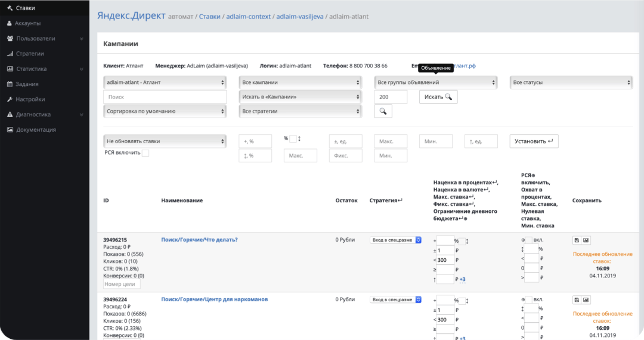Click save icon for campaign 39496215

(577, 240)
